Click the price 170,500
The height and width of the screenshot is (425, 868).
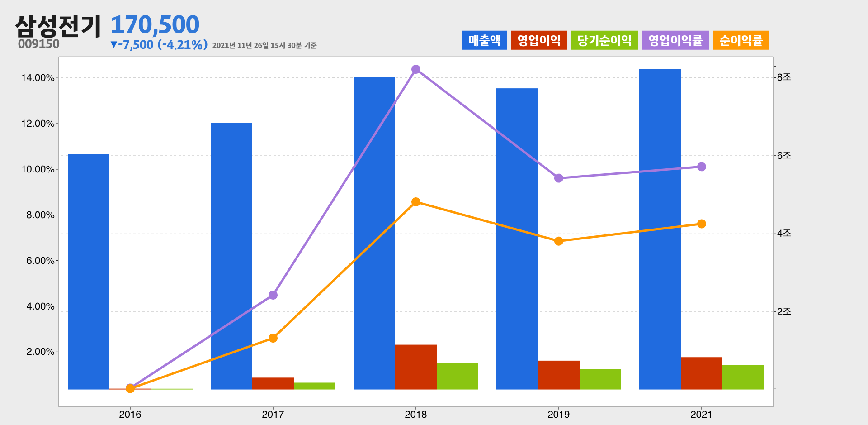pos(155,24)
